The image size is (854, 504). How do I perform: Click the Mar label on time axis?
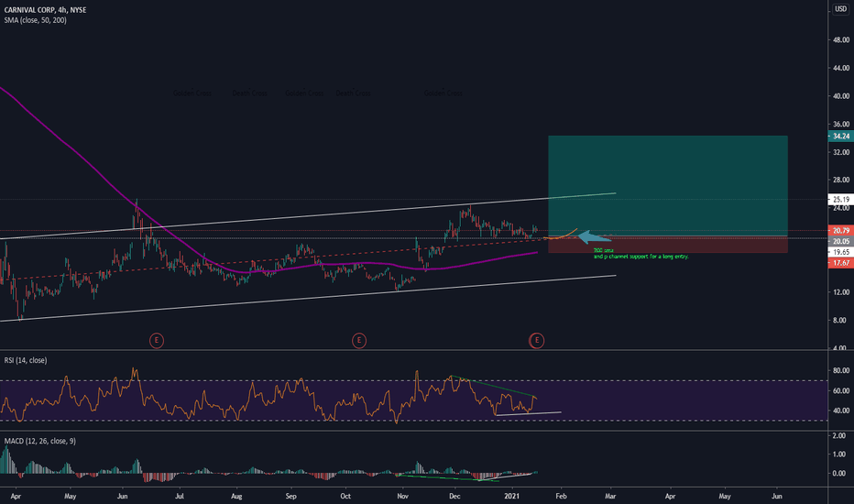pos(610,496)
